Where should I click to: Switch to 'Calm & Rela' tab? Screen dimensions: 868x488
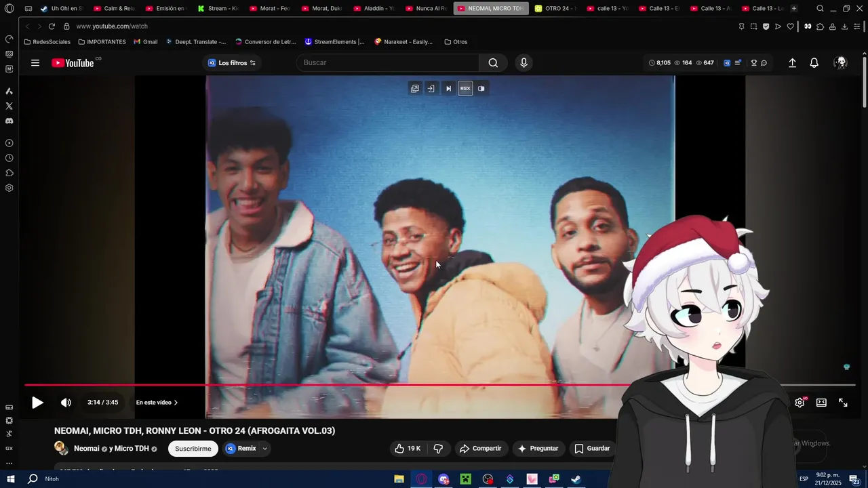(114, 9)
